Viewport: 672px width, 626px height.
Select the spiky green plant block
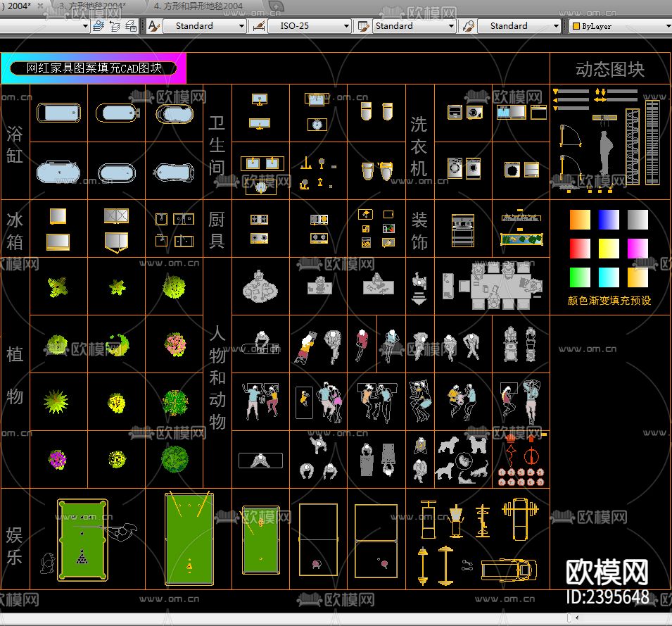click(56, 402)
